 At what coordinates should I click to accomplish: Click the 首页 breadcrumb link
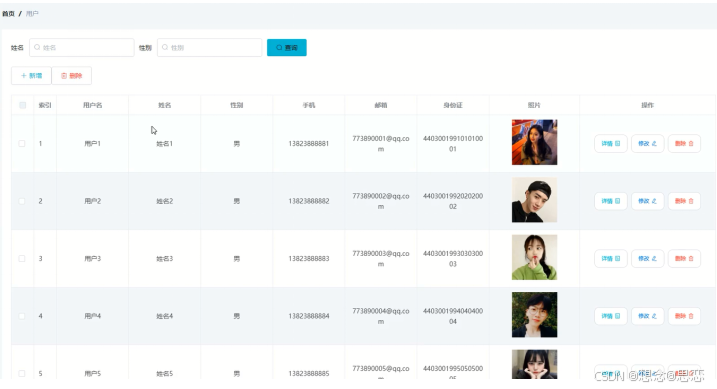(x=8, y=14)
